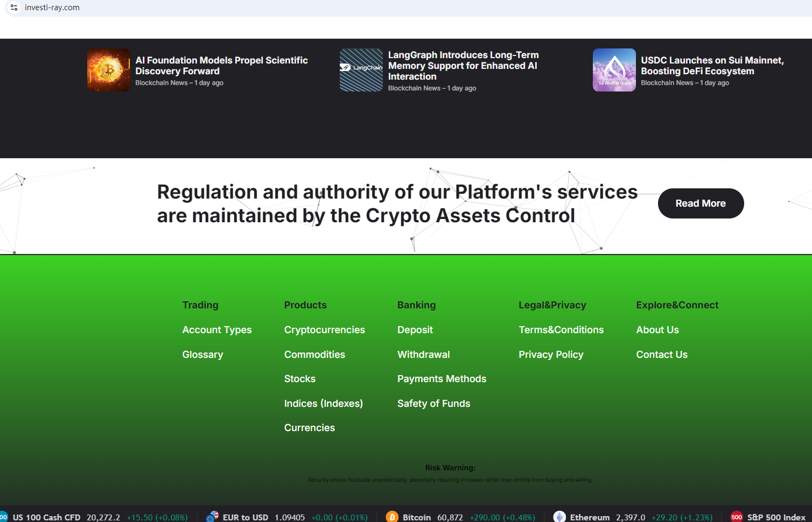Read the Privacy Policy page

tap(551, 355)
